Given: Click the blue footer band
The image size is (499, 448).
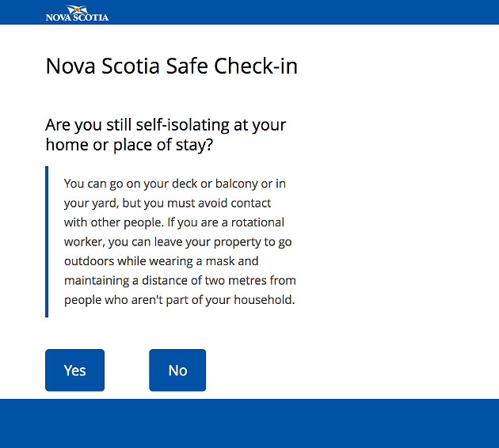Looking at the screenshot, I should click(x=249, y=423).
